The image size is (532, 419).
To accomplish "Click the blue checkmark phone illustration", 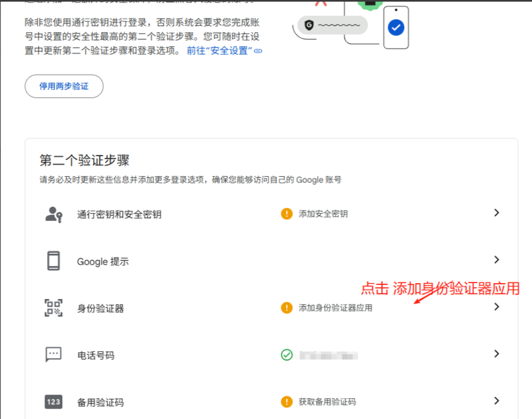I will (x=396, y=27).
